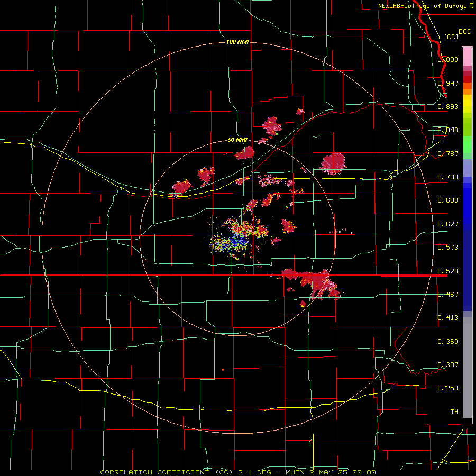Click the 0.467 scale value

pos(448,295)
